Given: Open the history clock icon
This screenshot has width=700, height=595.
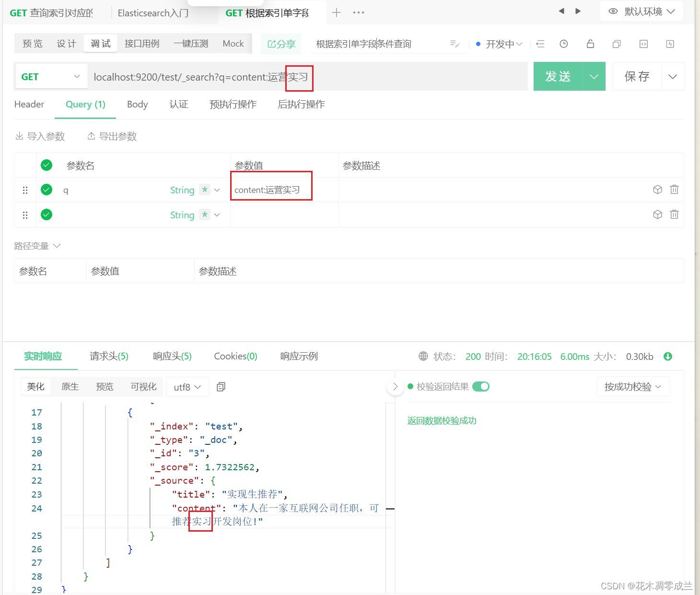Looking at the screenshot, I should coord(564,44).
